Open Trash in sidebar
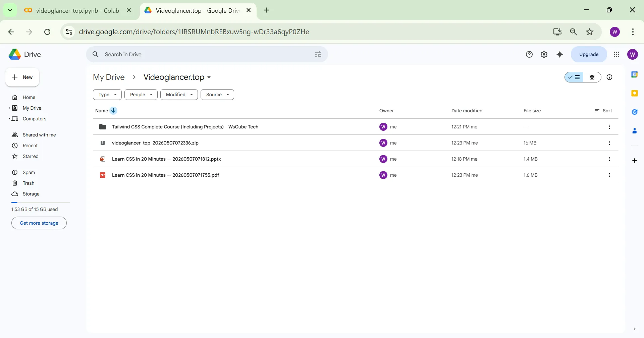 29,183
